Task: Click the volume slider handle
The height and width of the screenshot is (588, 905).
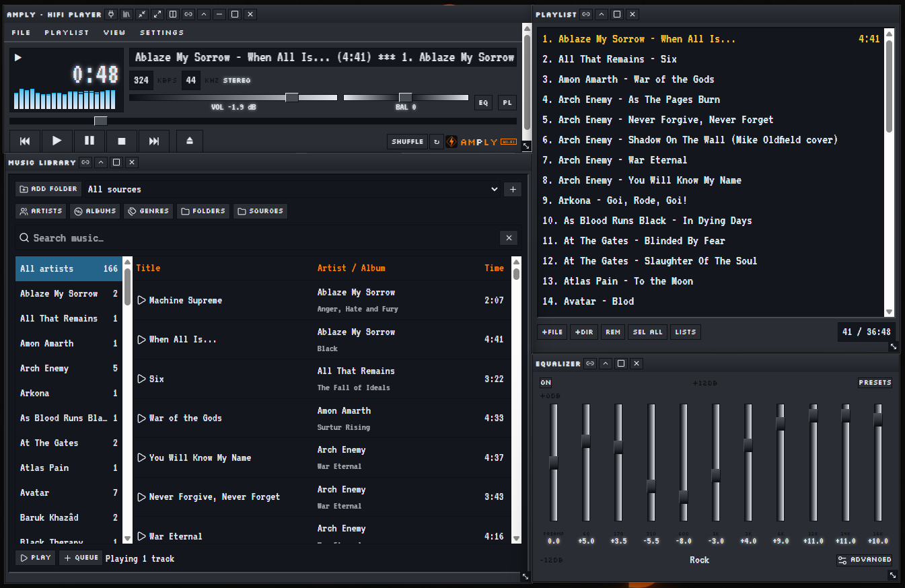Action: click(x=292, y=98)
